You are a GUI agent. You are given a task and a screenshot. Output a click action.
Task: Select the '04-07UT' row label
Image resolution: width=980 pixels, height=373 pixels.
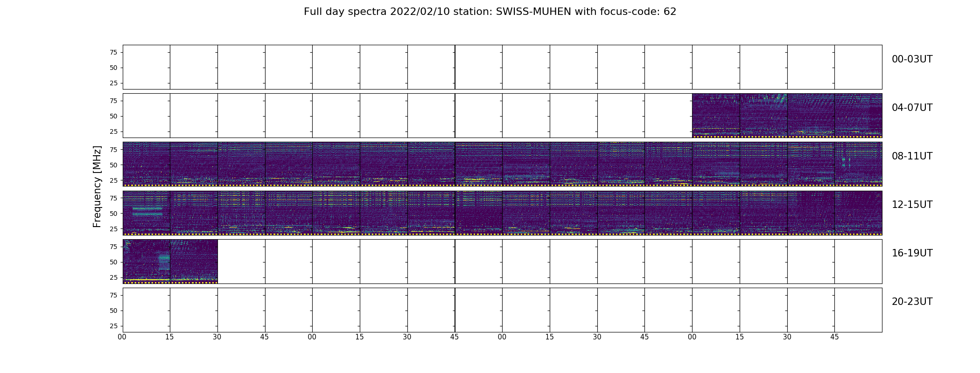click(912, 108)
